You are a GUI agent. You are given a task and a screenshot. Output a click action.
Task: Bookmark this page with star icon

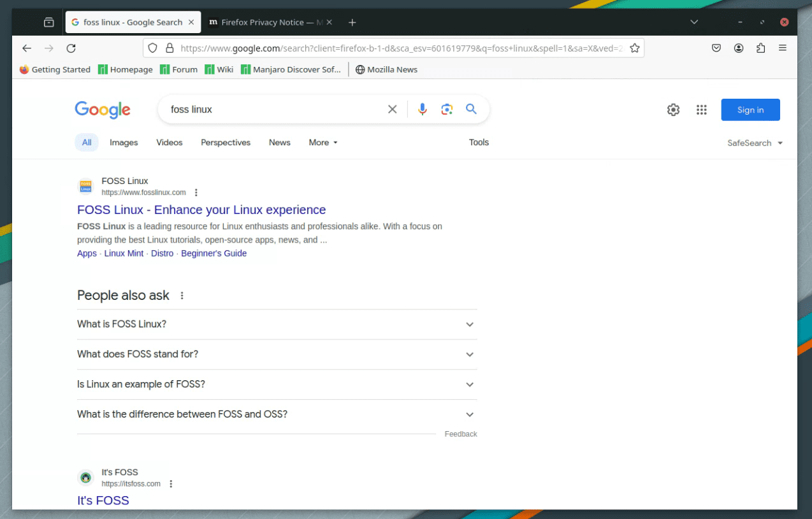(x=634, y=48)
